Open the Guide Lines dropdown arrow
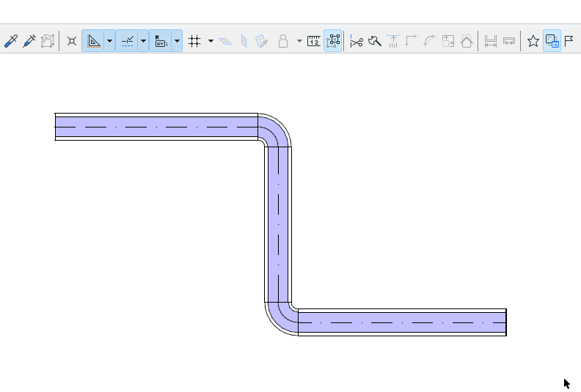581x392 pixels. 109,41
